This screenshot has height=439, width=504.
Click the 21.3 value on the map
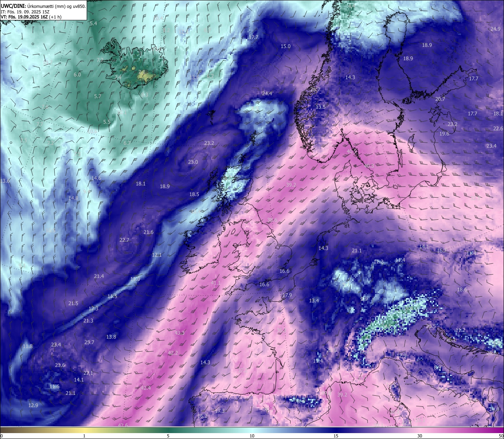click(x=88, y=321)
